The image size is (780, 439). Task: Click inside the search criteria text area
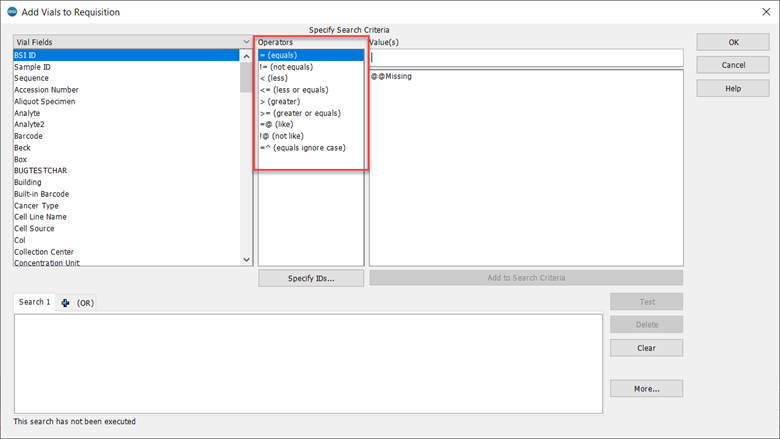[x=308, y=363]
